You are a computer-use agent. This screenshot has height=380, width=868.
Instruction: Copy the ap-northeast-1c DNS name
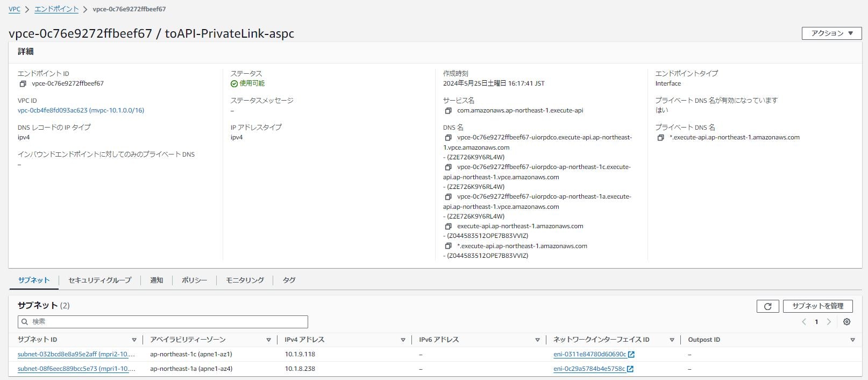[x=448, y=167]
